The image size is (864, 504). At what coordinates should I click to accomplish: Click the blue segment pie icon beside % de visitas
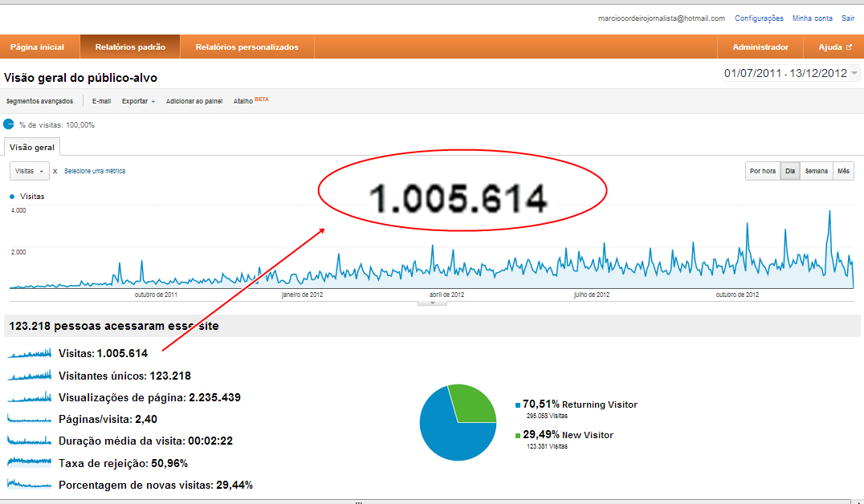tap(9, 124)
